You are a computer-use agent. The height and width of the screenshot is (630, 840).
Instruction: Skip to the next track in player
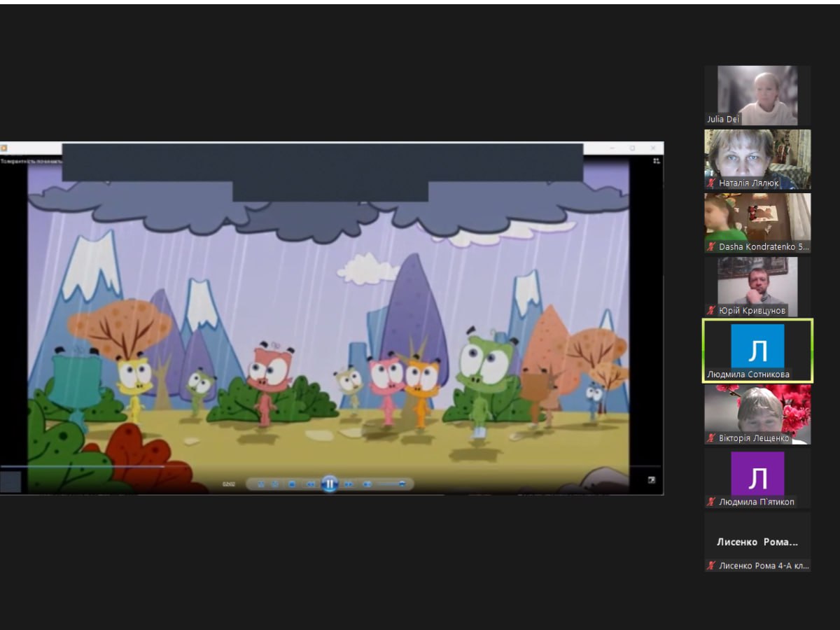tap(349, 484)
